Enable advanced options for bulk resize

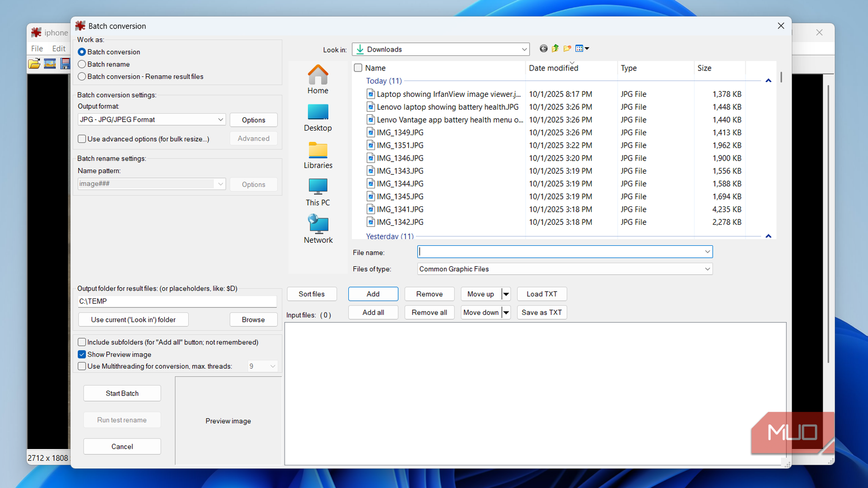click(82, 138)
